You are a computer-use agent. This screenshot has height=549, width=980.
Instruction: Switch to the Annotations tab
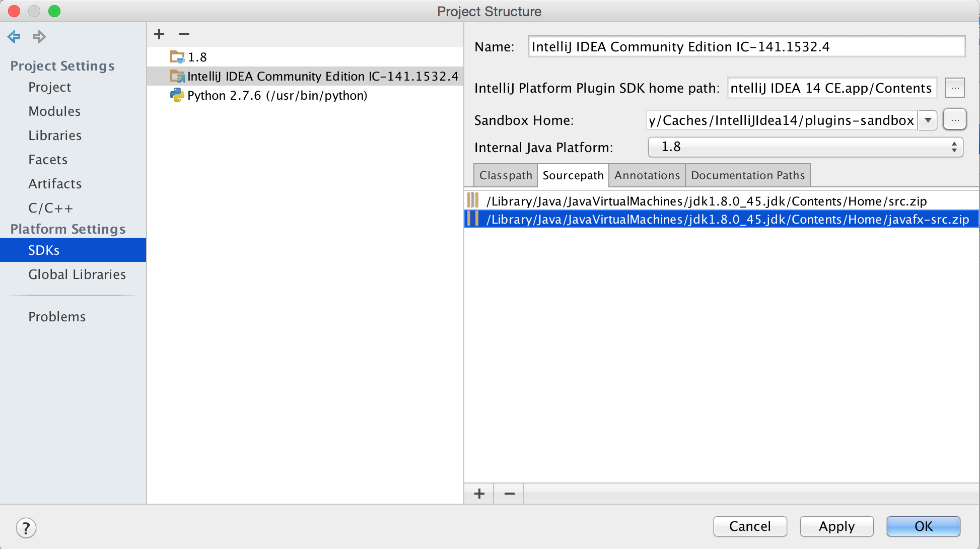[647, 175]
